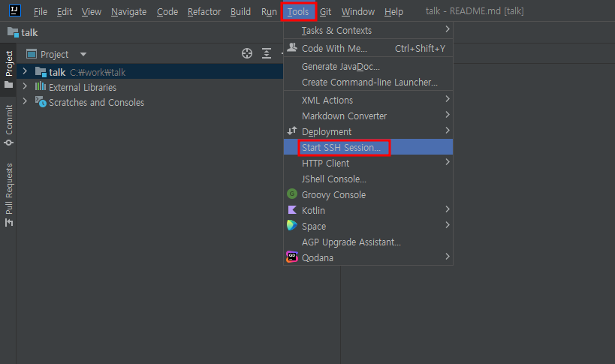The image size is (615, 364).
Task: Expand the External Libraries node
Action: (x=25, y=86)
